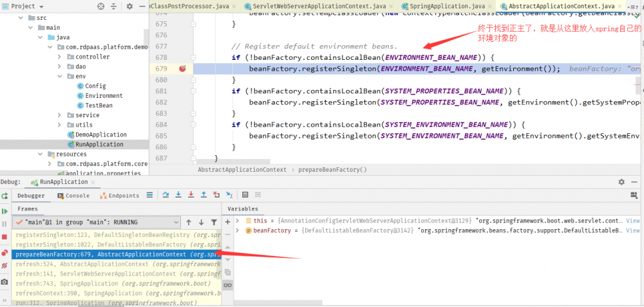Open Project panel gear settings
The width and height of the screenshot is (644, 307).
coord(129,6)
